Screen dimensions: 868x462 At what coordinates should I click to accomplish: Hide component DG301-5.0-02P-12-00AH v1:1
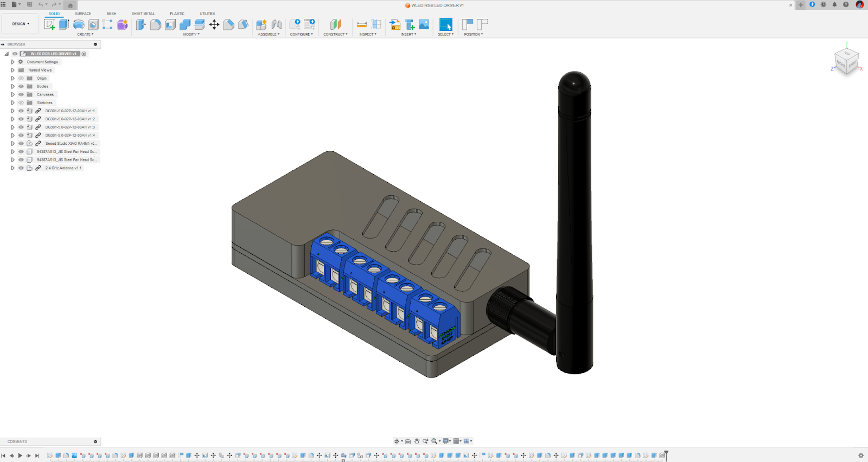click(x=21, y=111)
